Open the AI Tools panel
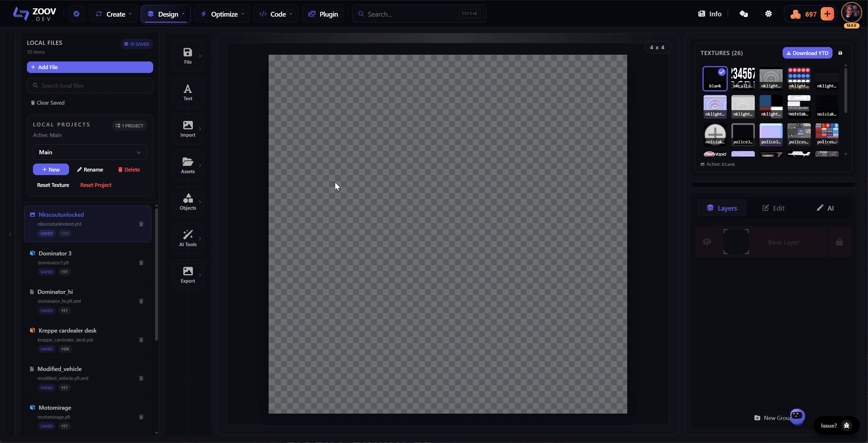868x443 pixels. [x=187, y=238]
